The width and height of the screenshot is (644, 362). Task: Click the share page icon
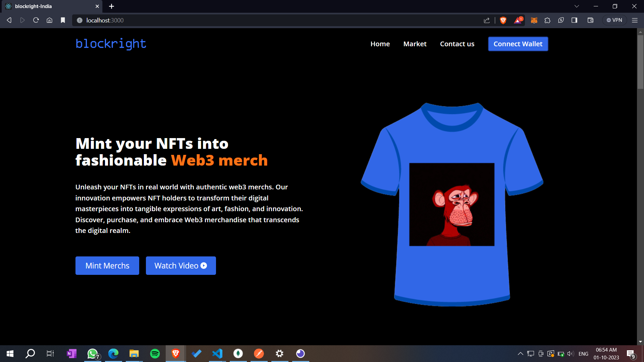point(487,20)
